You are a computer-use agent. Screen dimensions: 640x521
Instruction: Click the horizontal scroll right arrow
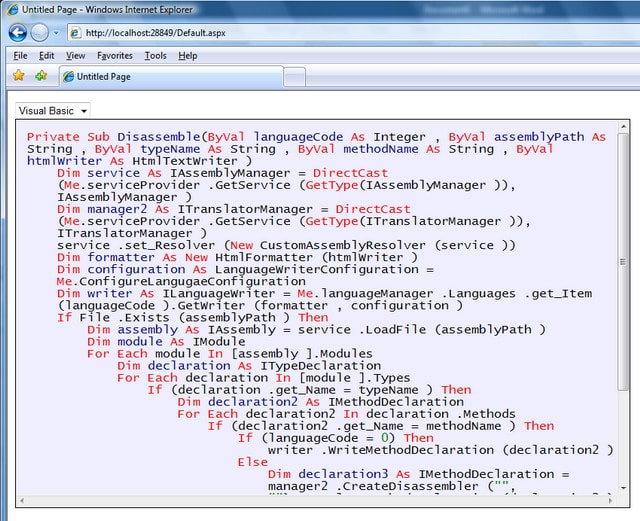(x=611, y=500)
